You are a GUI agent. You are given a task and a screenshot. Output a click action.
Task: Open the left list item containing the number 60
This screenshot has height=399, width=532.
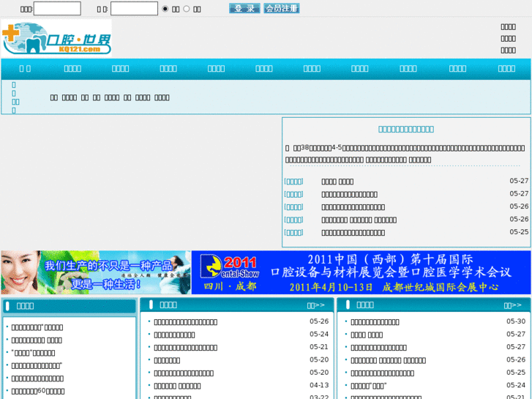38,391
